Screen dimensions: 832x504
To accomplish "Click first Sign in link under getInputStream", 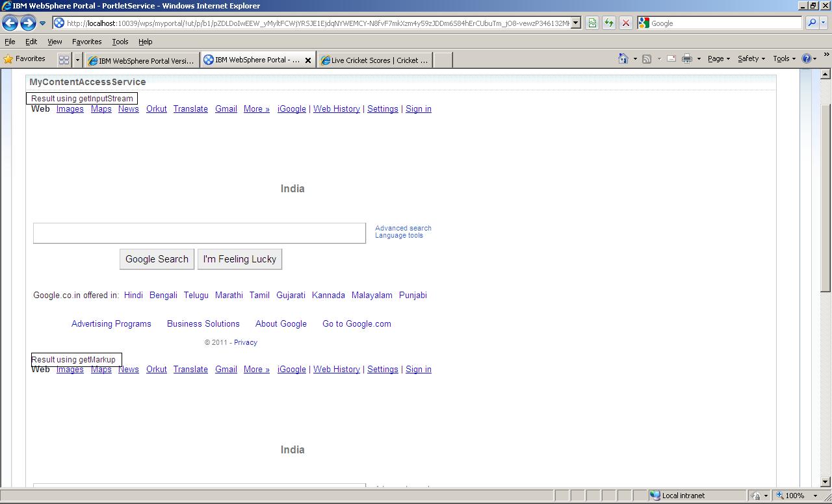I will pos(418,109).
